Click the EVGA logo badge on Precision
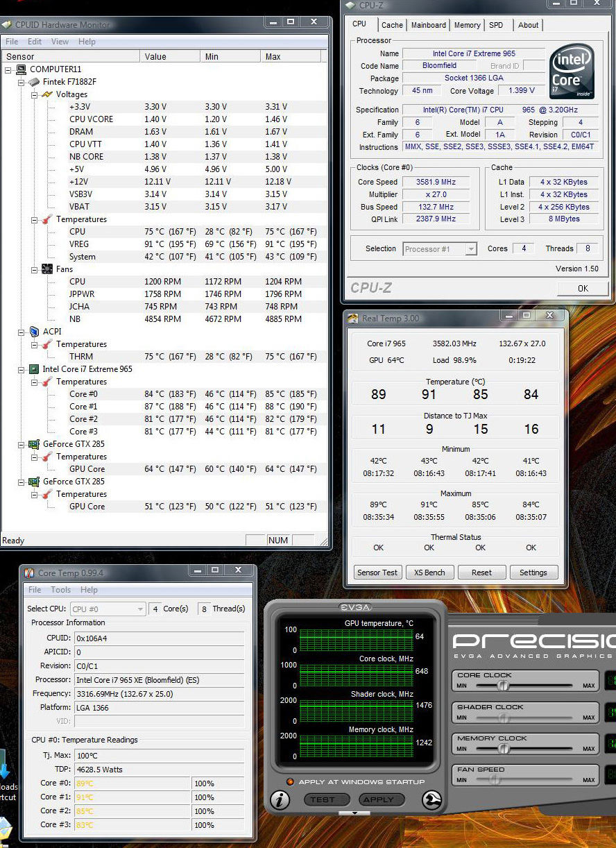 click(x=355, y=607)
